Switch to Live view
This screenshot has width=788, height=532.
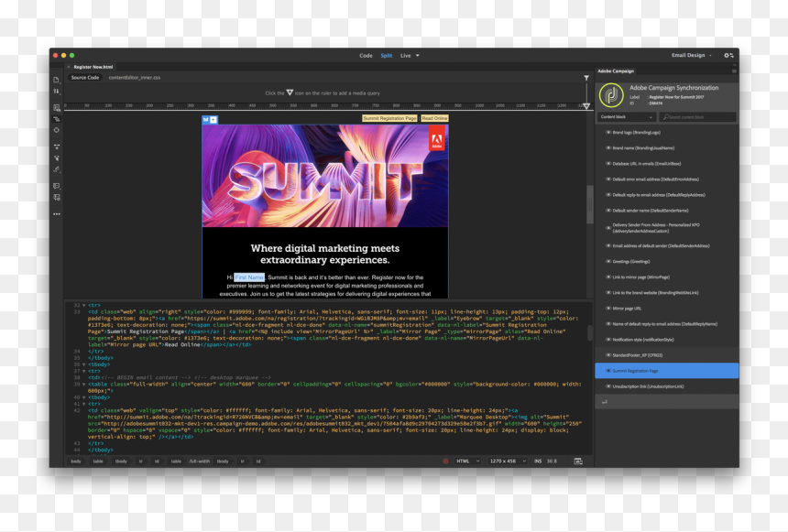coord(406,56)
